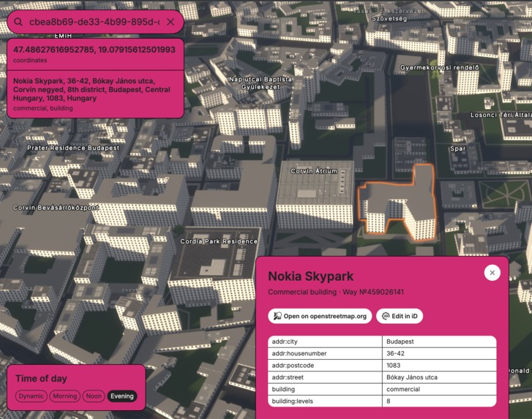Click the EMIH map label
This screenshot has width=532, height=419.
click(x=63, y=36)
